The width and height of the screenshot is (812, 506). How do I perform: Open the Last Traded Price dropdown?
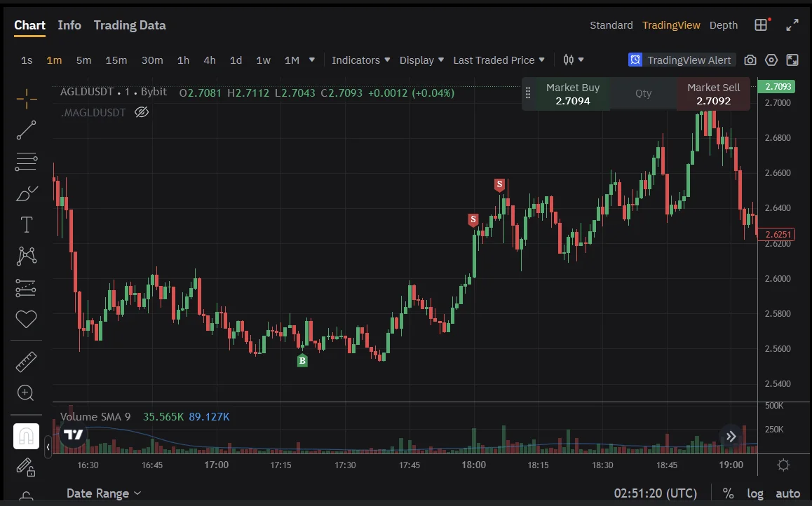tap(499, 60)
